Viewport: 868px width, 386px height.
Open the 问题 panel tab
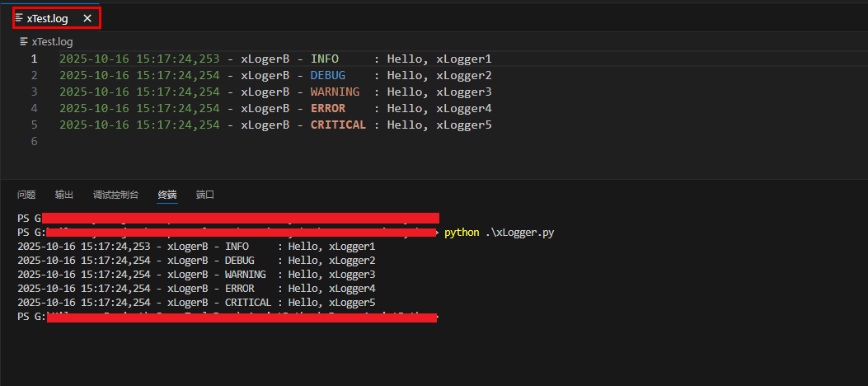26,195
